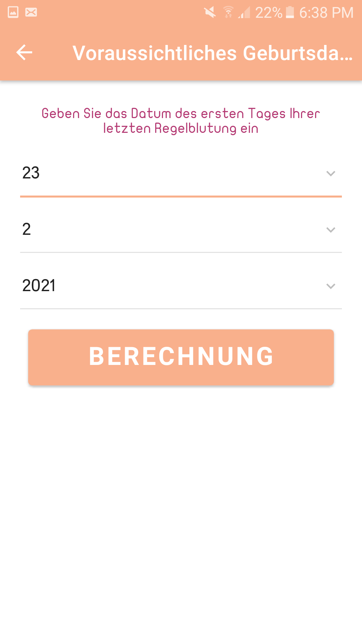362x644 pixels.
Task: Expand the month dropdown chevron
Action: click(x=331, y=230)
